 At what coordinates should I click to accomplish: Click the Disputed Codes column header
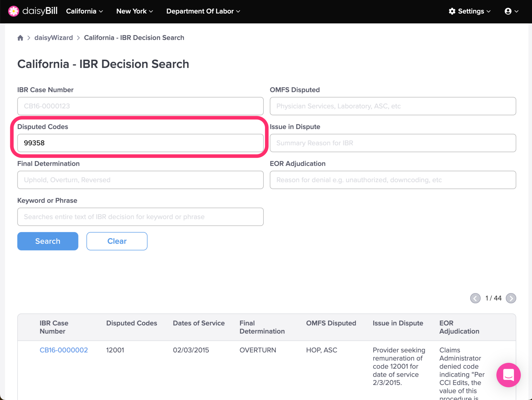coord(132,323)
